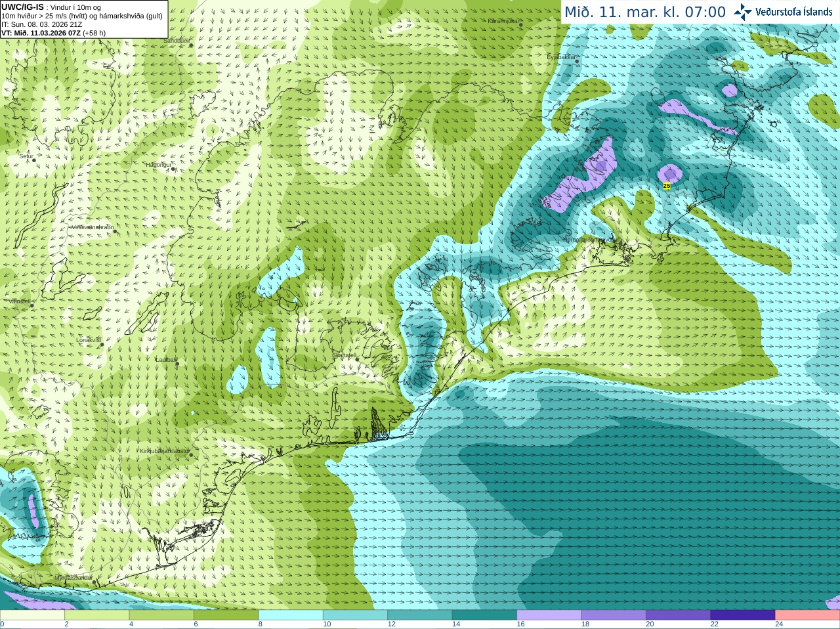Select the 6–8 m/s legend color
The width and height of the screenshot is (840, 629).
click(x=226, y=615)
